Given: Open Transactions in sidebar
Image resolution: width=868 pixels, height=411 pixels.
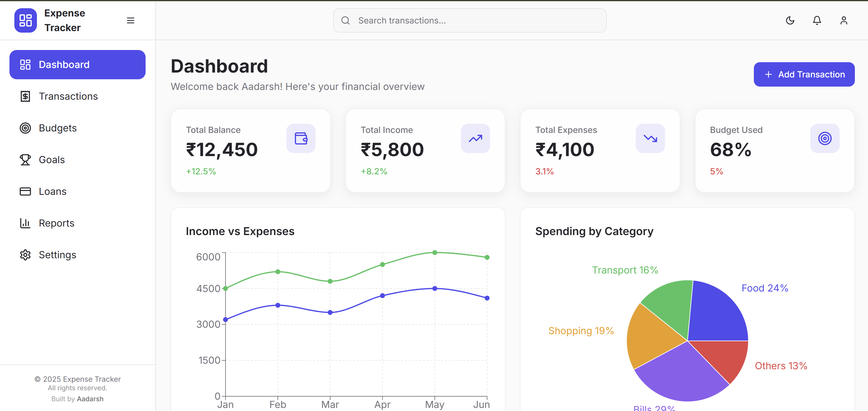Looking at the screenshot, I should tap(78, 96).
